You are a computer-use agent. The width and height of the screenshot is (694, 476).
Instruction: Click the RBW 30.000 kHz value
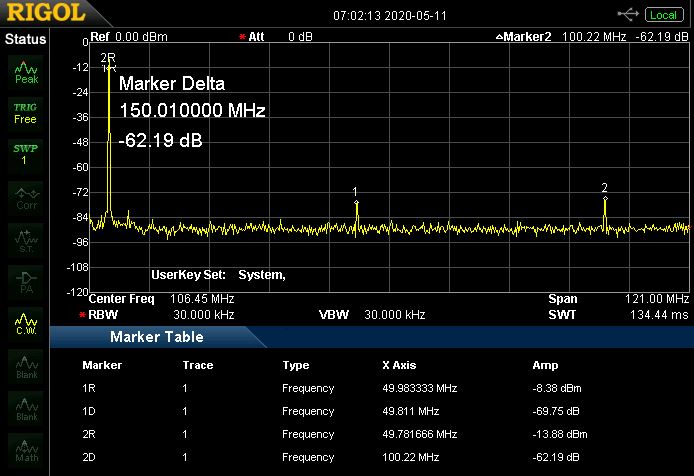click(204, 315)
